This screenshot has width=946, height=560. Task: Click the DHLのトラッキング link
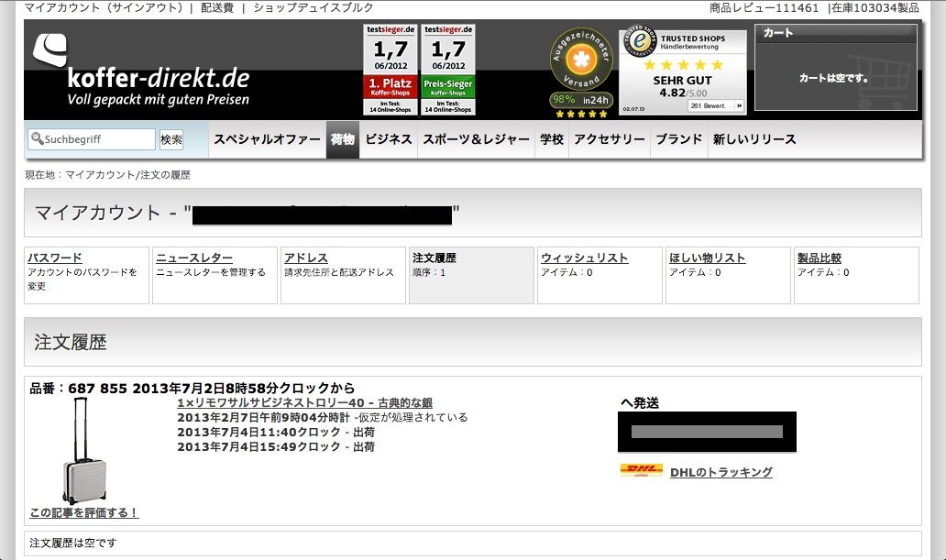(721, 472)
